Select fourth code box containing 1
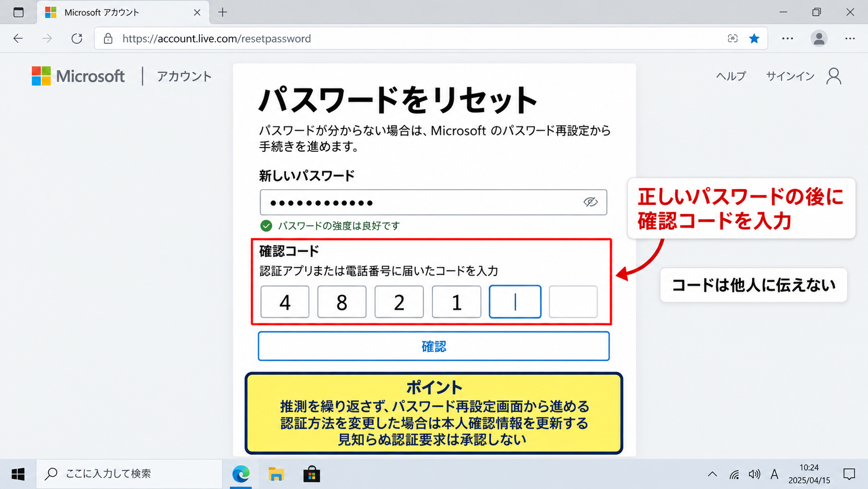Screen dimensions: 868x489 click(456, 302)
